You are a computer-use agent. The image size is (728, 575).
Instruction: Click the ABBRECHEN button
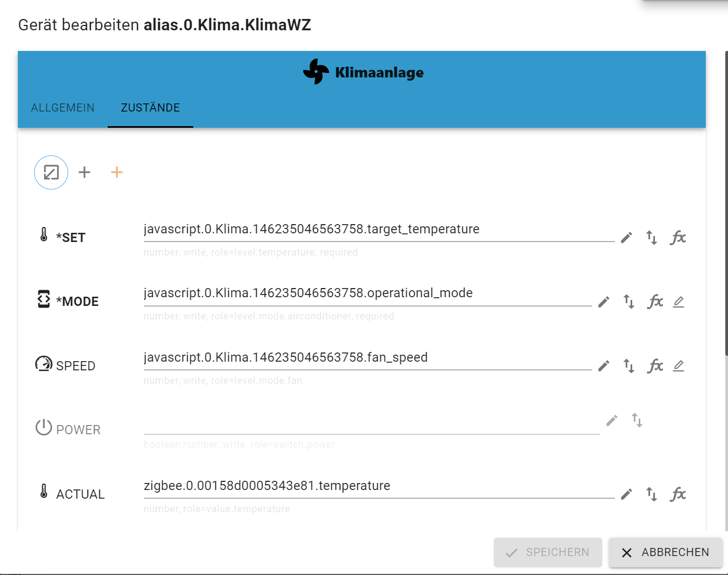(x=665, y=552)
